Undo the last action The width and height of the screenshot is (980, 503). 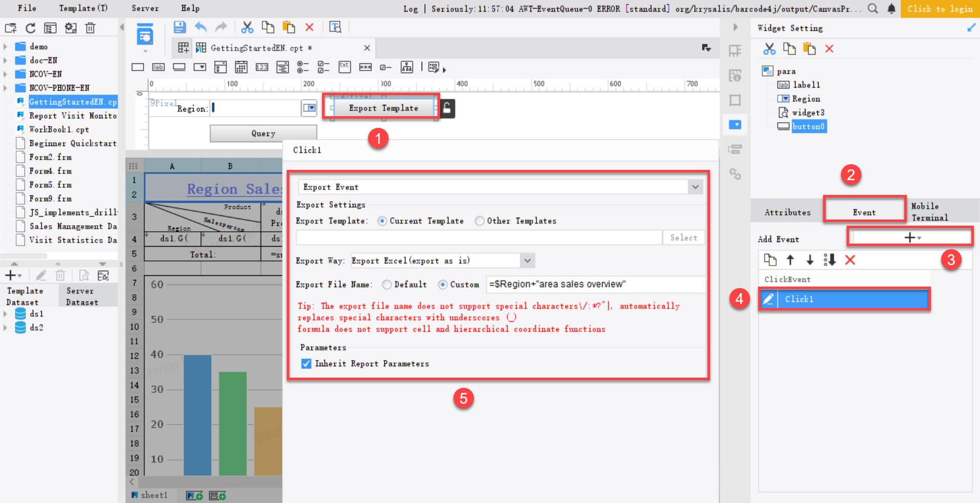point(201,27)
